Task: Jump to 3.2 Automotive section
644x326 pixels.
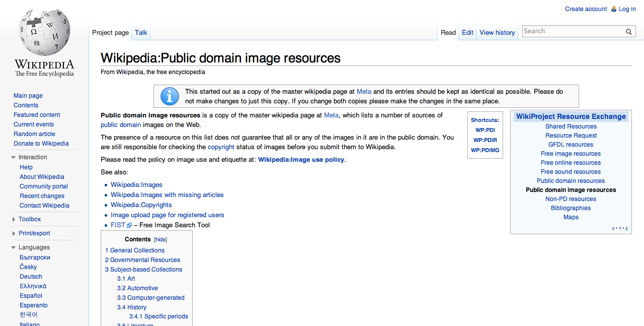Action: pyautogui.click(x=137, y=288)
